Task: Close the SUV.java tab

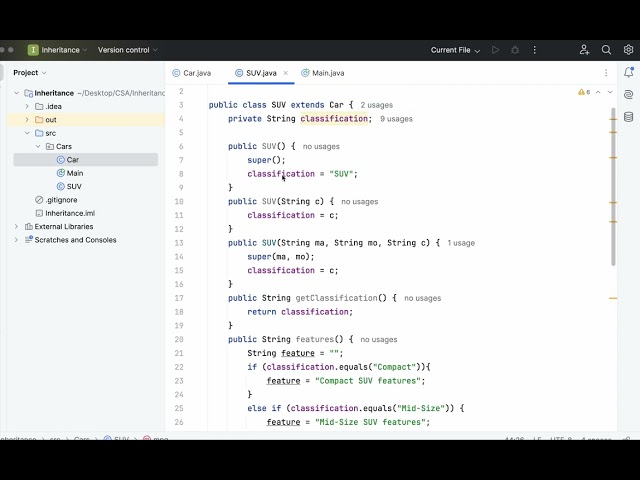Action: [x=285, y=73]
